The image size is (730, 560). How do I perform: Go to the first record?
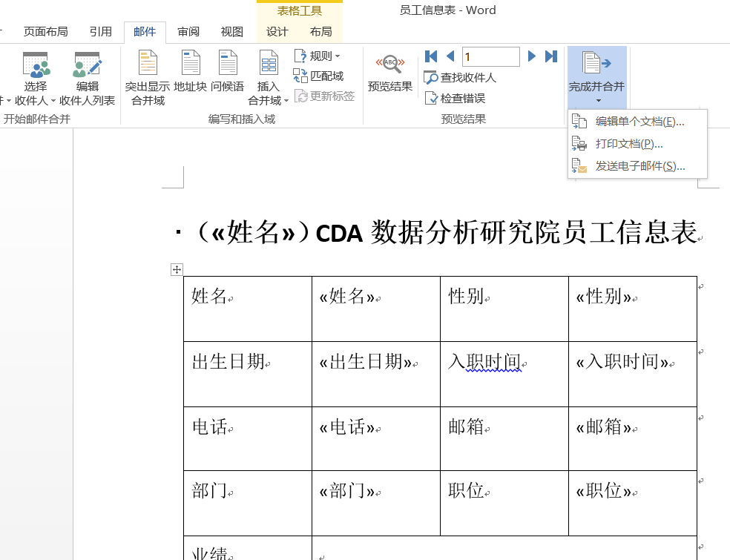(x=431, y=56)
